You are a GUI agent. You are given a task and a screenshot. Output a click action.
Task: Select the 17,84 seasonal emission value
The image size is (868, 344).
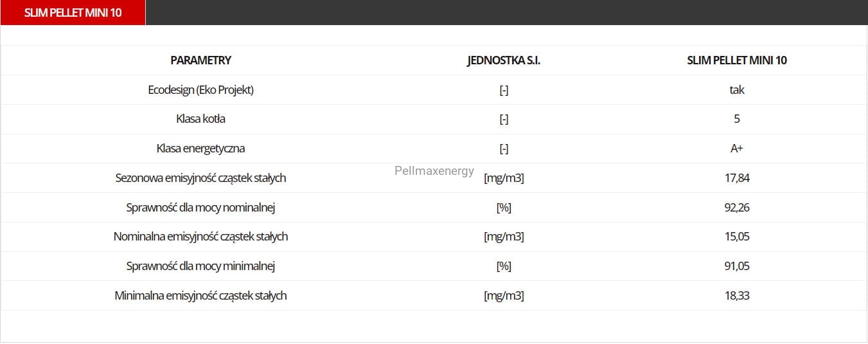737,178
